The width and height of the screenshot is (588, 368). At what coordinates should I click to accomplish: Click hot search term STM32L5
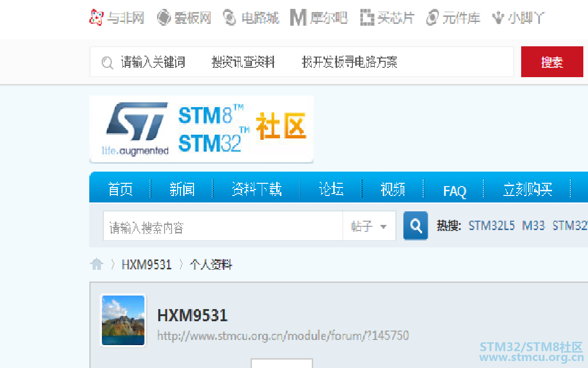(x=492, y=226)
